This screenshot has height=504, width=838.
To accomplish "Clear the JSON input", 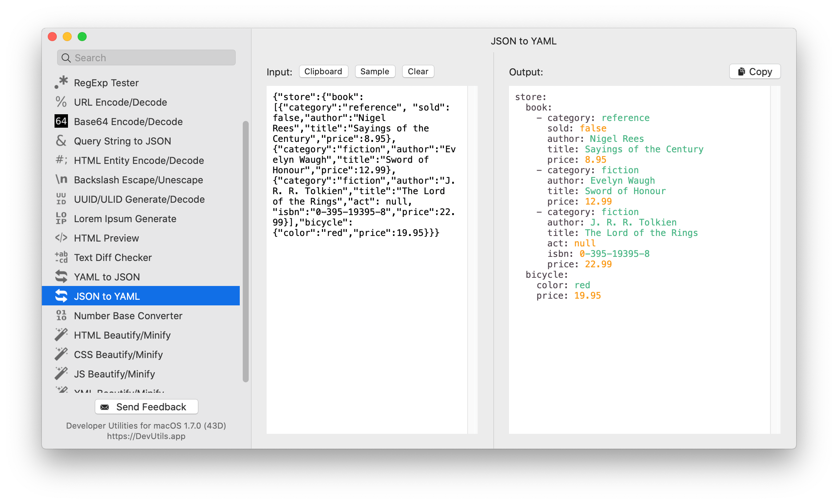I will coord(418,71).
